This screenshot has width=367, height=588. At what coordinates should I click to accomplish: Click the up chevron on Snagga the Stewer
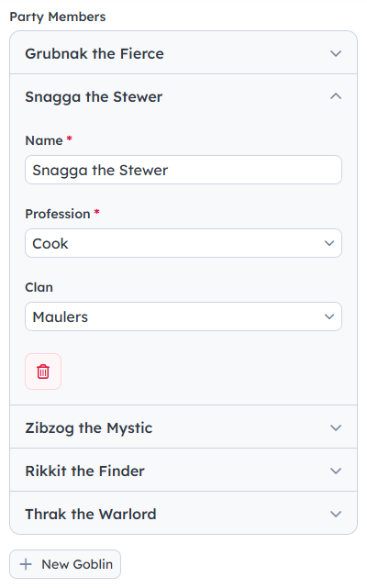click(x=336, y=96)
